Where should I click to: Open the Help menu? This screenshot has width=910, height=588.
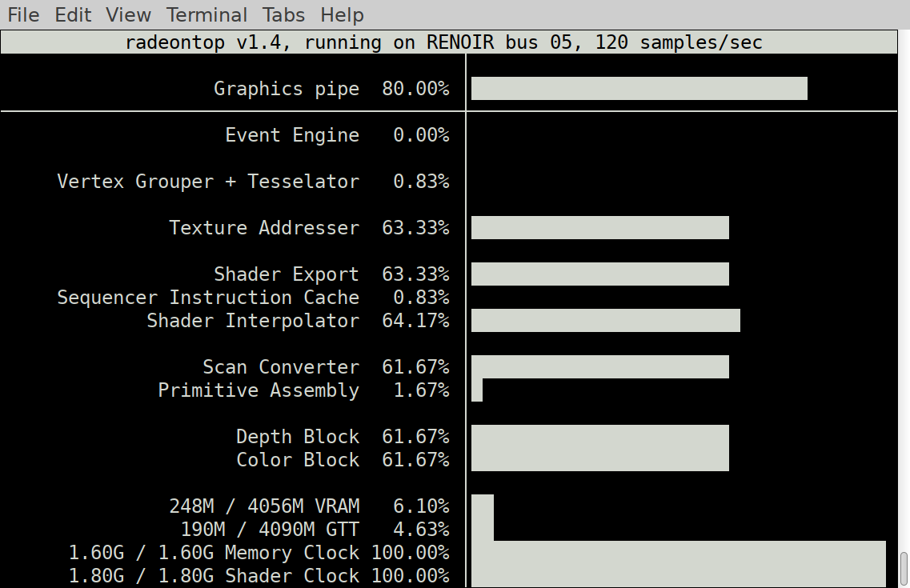[342, 14]
